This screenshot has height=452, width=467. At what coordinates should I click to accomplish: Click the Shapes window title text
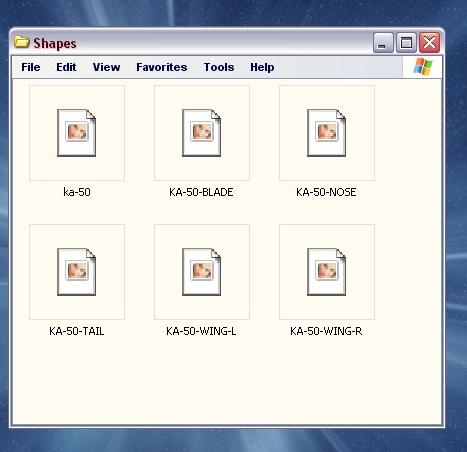coord(55,43)
